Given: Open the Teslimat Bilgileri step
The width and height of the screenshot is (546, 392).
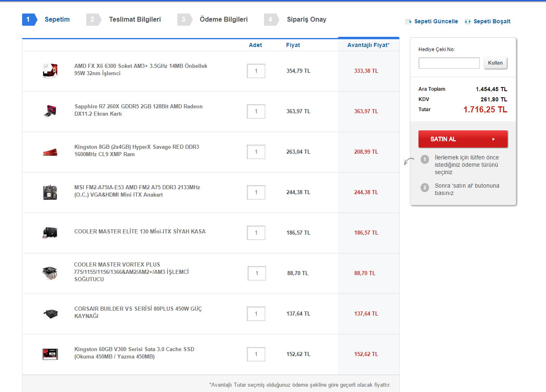Looking at the screenshot, I should click(135, 20).
